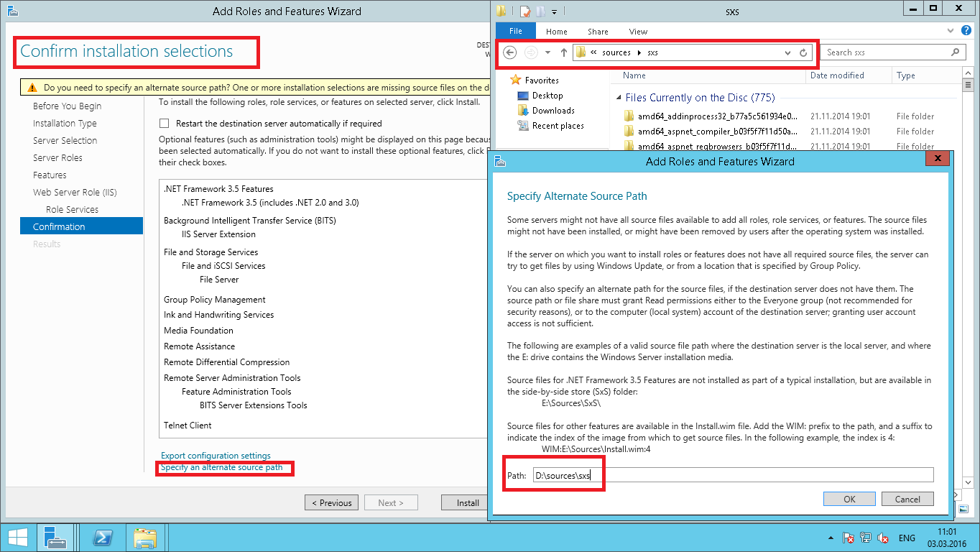Open the recent locations dropdown arrow
The image size is (980, 552).
click(x=547, y=52)
